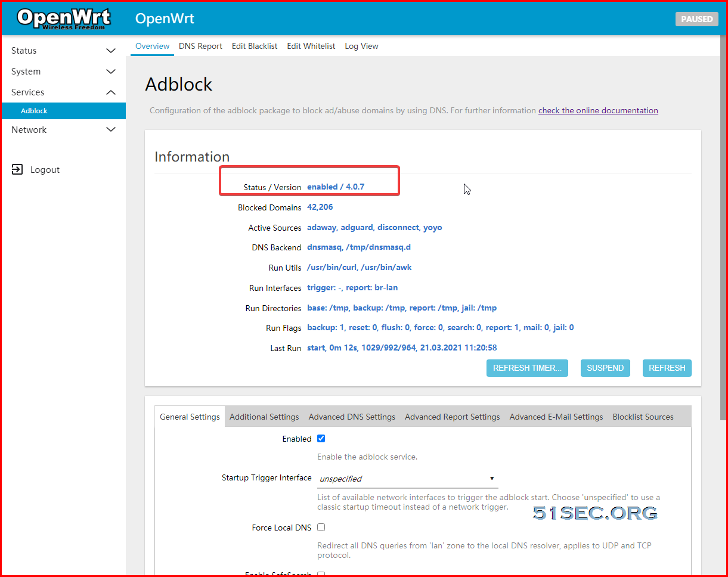Click the Refresh Timer button
Screen dimensions: 728x577
point(527,368)
